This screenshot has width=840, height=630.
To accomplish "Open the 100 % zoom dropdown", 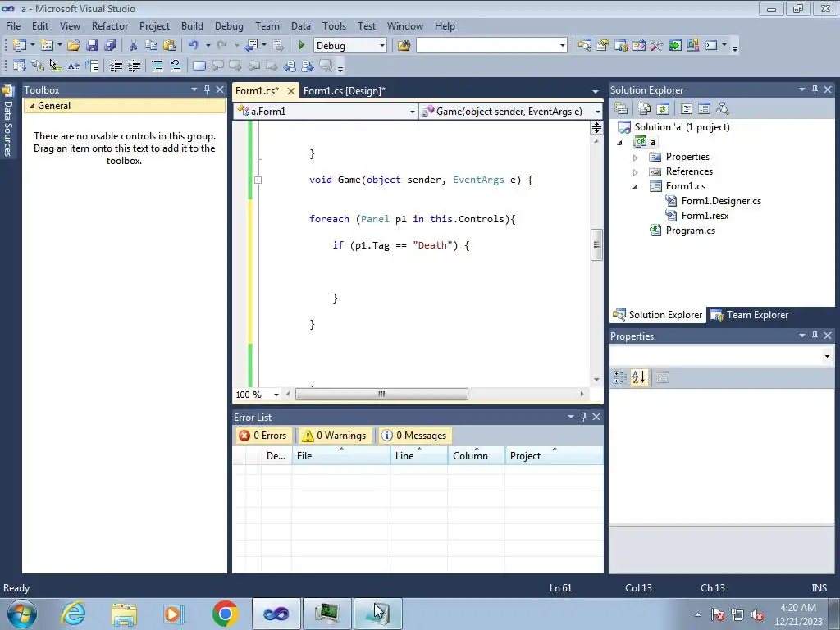I will [x=276, y=395].
